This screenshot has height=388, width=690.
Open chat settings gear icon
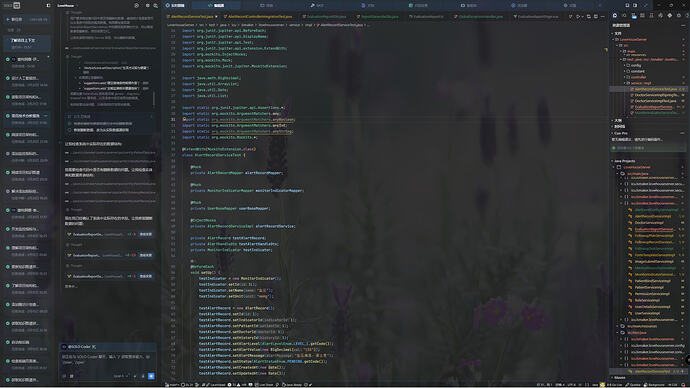coord(147,5)
